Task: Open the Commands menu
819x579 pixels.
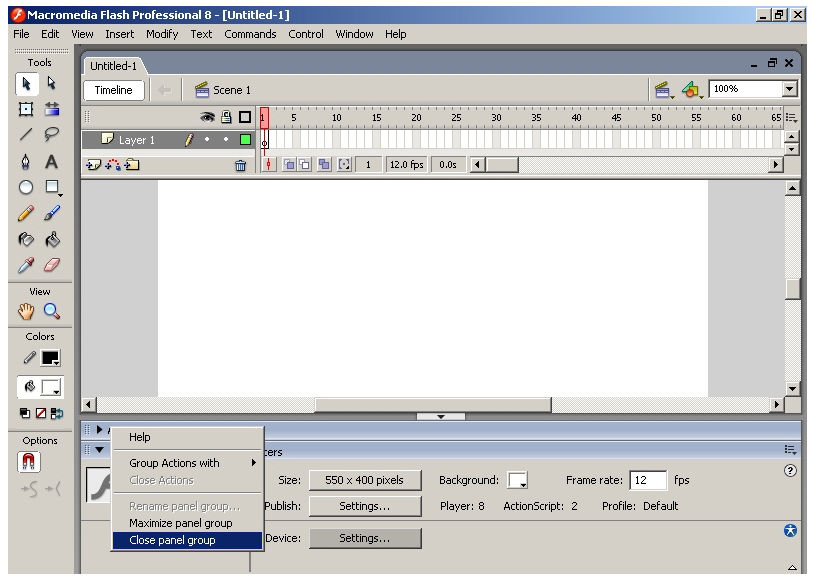Action: pos(250,34)
